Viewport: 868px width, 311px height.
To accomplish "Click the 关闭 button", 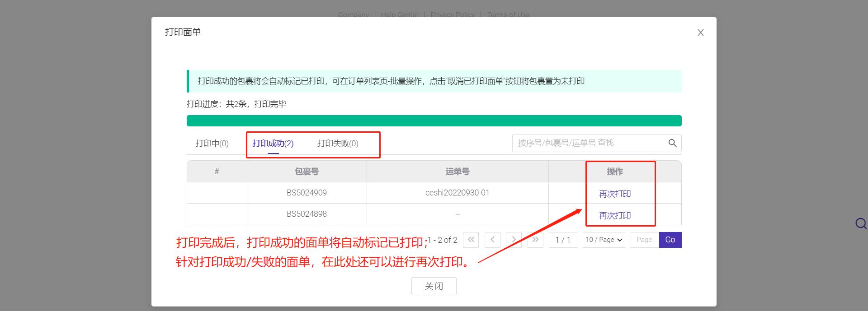I will tap(434, 286).
